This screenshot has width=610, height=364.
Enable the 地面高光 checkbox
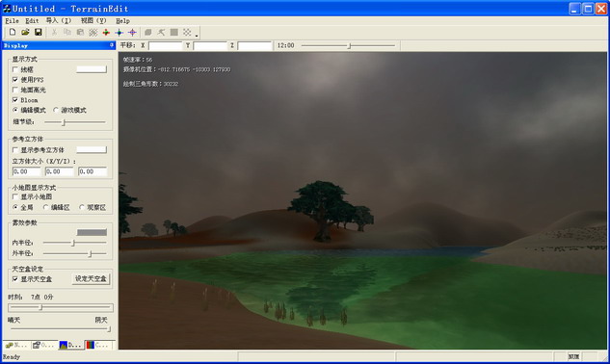click(x=15, y=90)
